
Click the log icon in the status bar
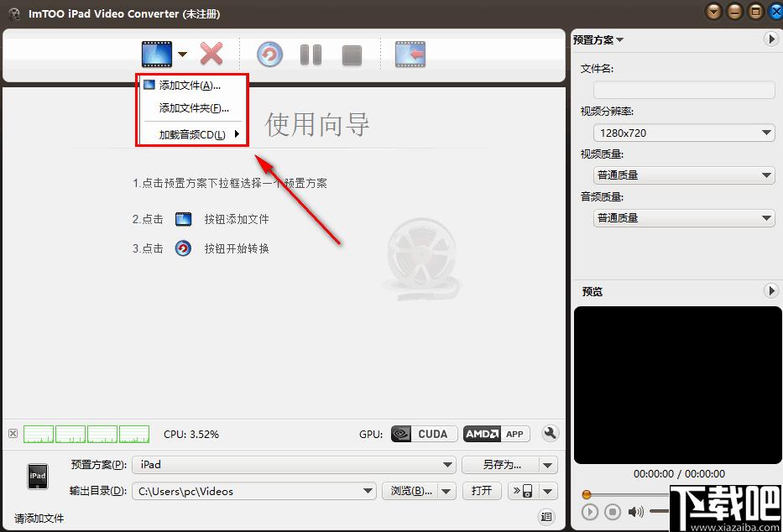546,517
